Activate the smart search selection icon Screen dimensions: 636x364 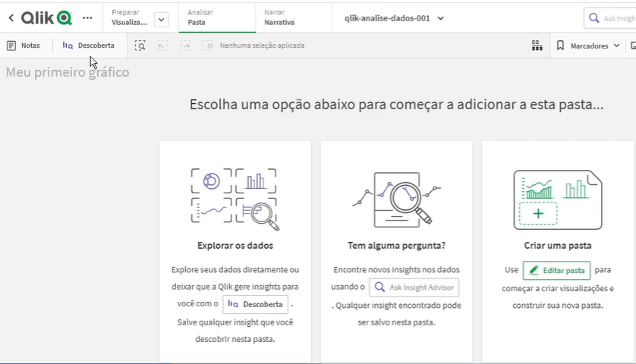[140, 45]
